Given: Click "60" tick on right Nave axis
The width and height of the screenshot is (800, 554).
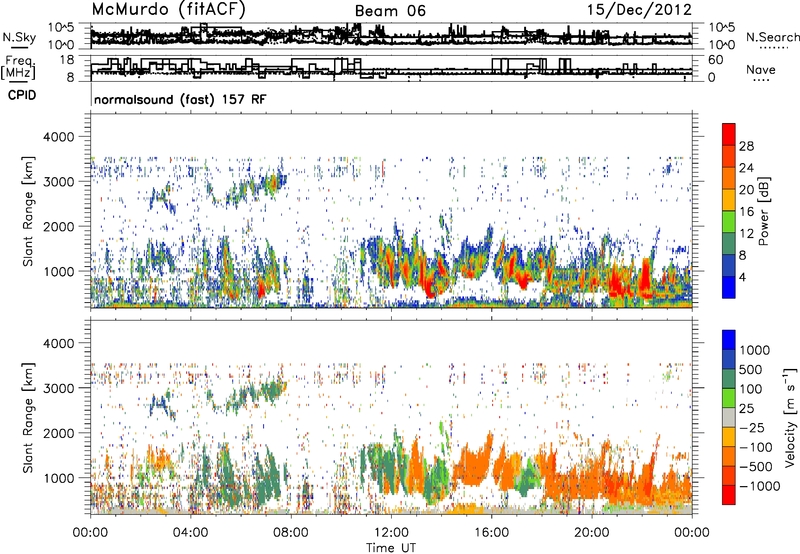Looking at the screenshot, I should point(715,60).
